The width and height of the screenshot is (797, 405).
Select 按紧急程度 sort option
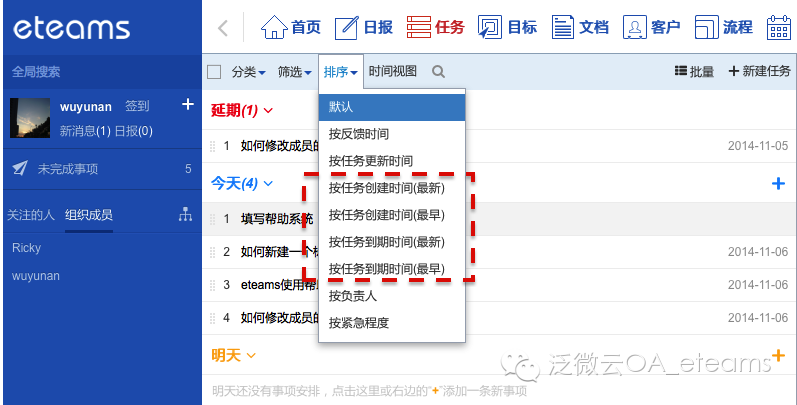(392, 323)
